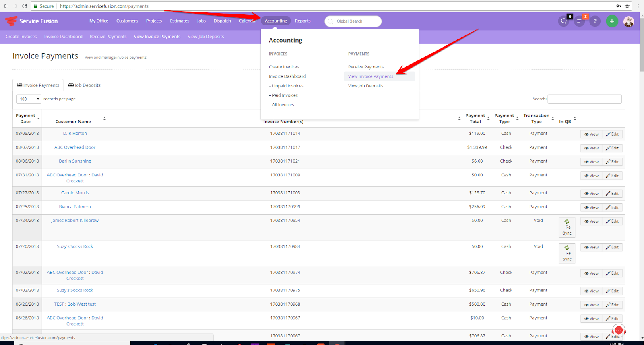Open customer Carole Morris
Image resolution: width=644 pixels, height=345 pixels.
click(75, 193)
